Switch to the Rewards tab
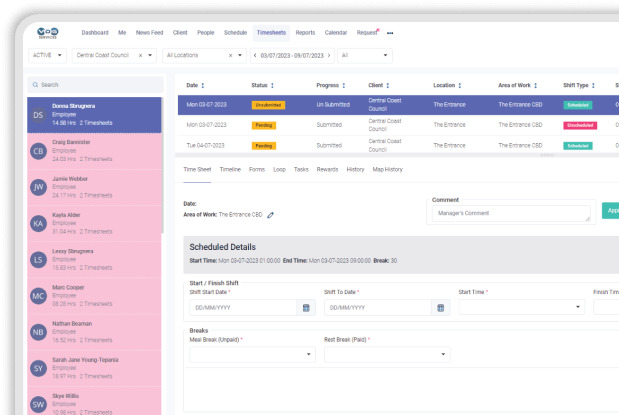Viewport: 619px width, 415px height. click(327, 169)
